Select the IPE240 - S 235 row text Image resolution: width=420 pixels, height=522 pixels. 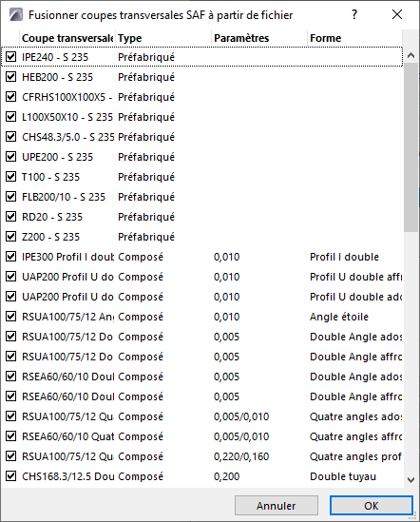click(x=55, y=57)
